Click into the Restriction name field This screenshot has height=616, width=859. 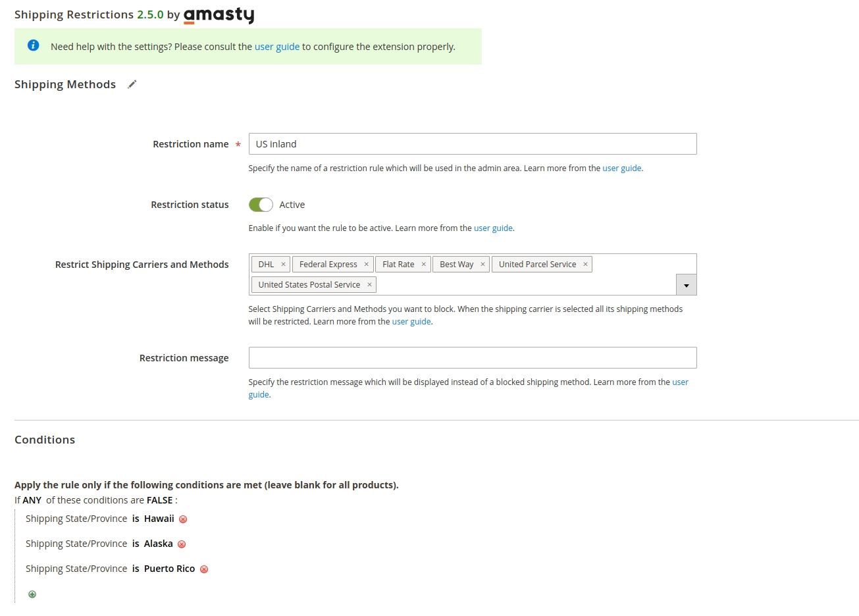click(473, 144)
